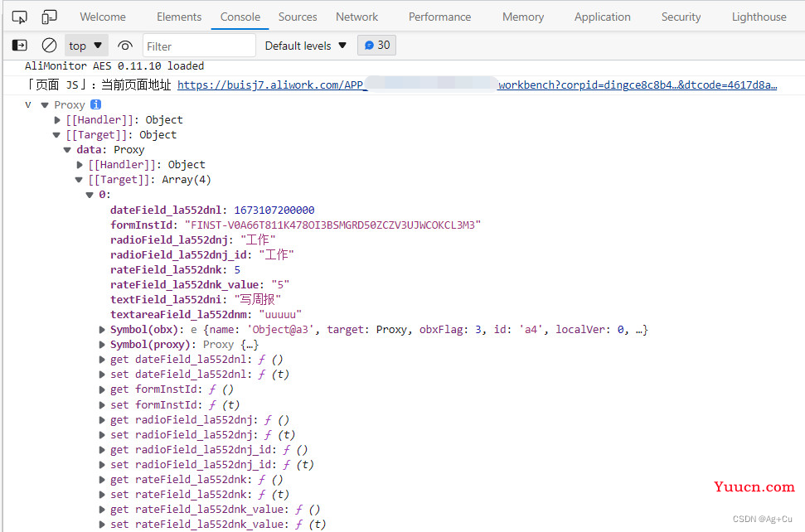This screenshot has width=805, height=532.
Task: Expand set radioField_la552dnj function
Action: tap(102, 435)
